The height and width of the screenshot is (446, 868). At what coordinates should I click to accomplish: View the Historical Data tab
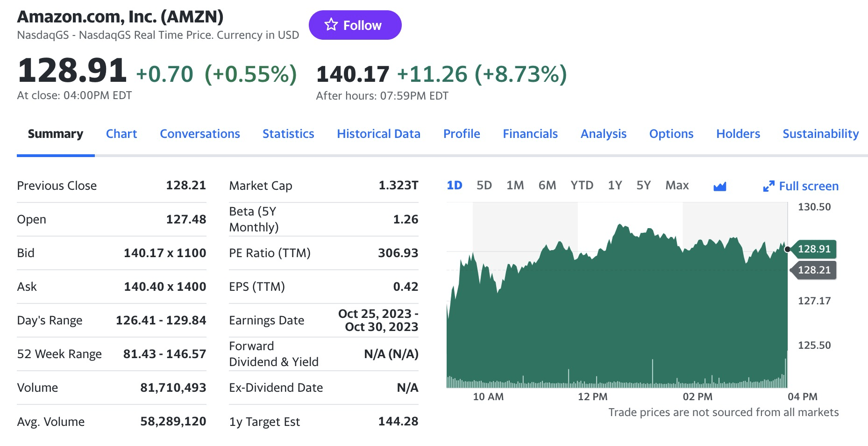(378, 134)
